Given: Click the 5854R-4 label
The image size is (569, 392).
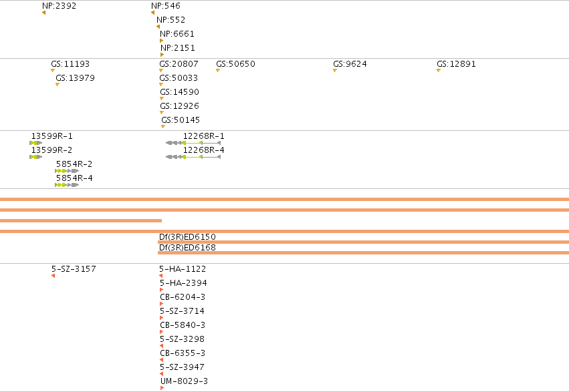Looking at the screenshot, I should coord(74,178).
